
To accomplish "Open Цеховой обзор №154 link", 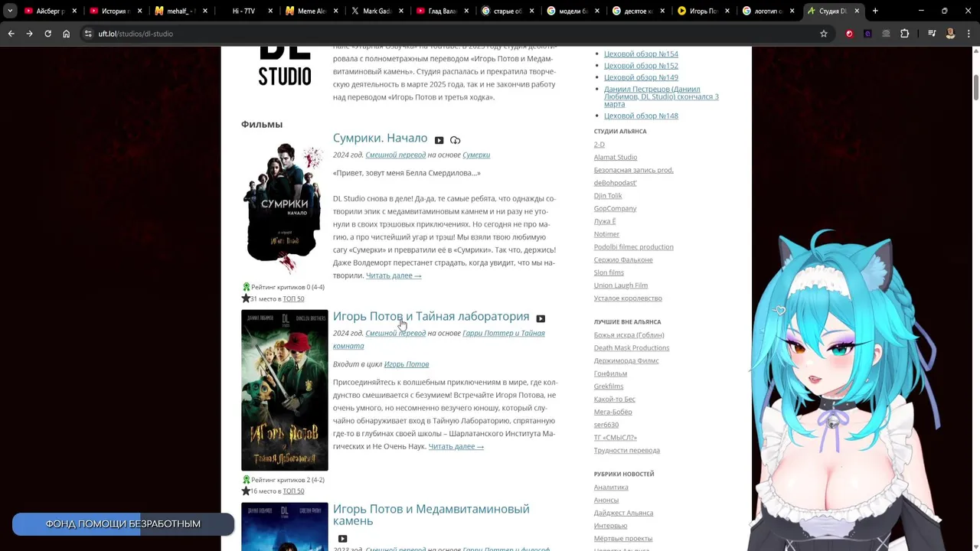I will pos(641,54).
